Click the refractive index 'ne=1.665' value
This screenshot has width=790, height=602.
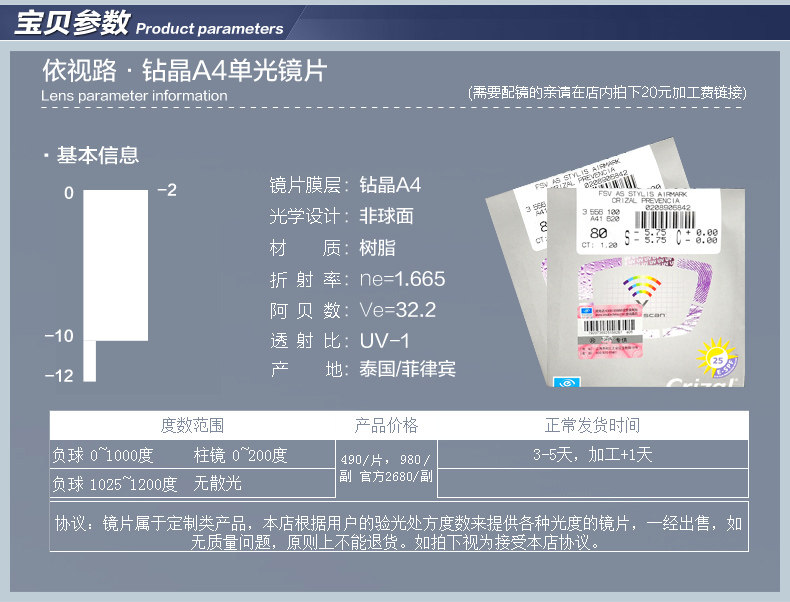[x=403, y=279]
